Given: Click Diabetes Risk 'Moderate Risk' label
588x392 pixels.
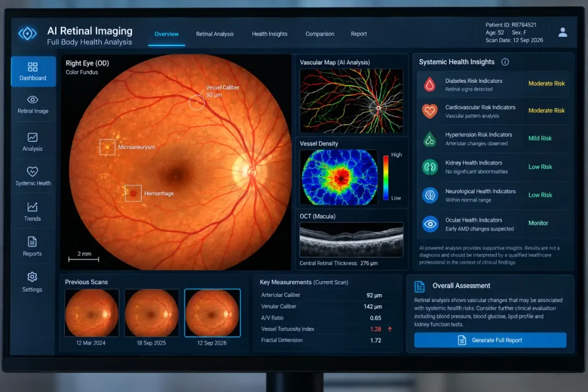Looking at the screenshot, I should click(x=547, y=84).
